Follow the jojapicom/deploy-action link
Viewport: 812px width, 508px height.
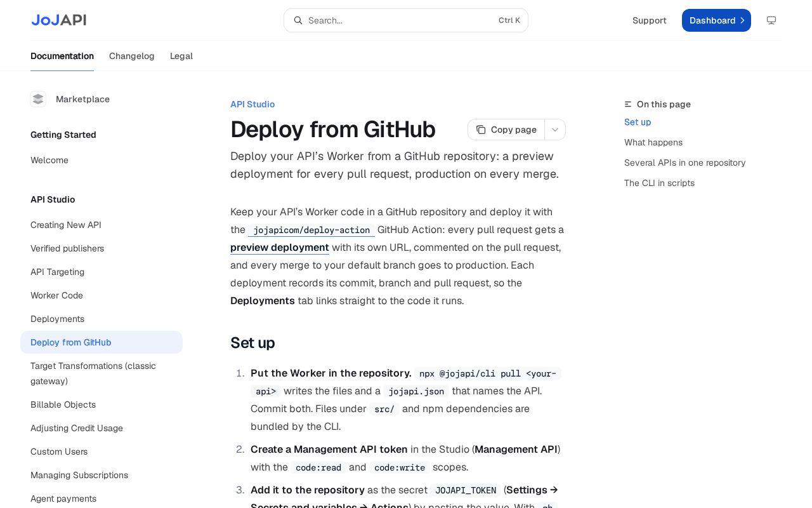311,230
